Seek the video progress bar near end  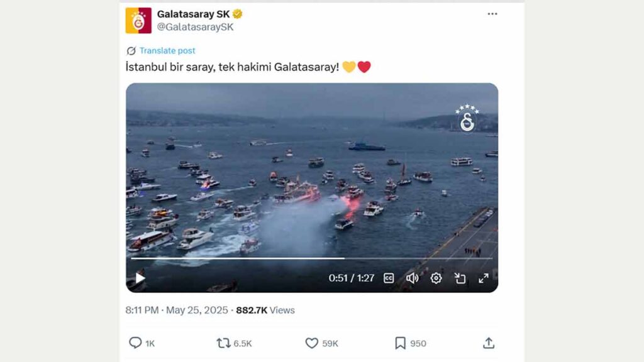tap(472, 258)
